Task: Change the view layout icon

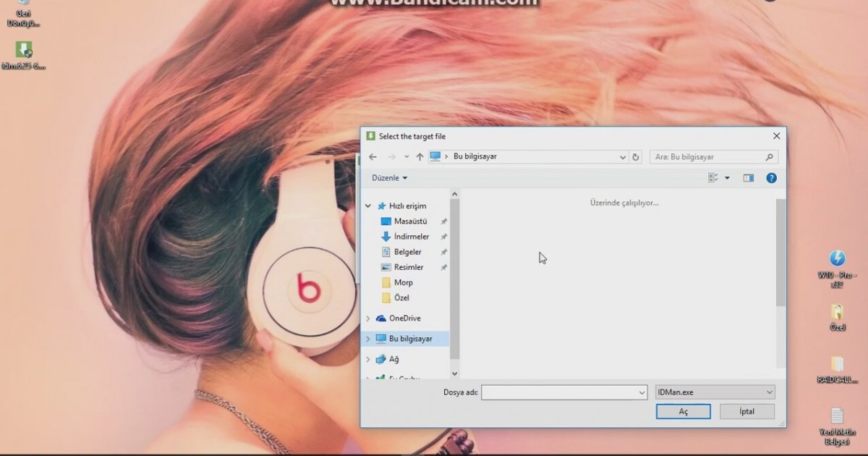Action: [x=713, y=178]
